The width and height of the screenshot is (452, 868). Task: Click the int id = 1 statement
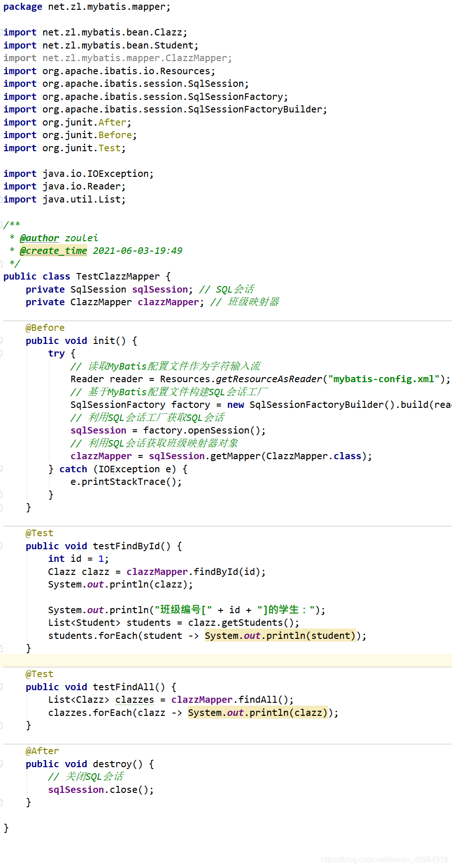point(78,559)
